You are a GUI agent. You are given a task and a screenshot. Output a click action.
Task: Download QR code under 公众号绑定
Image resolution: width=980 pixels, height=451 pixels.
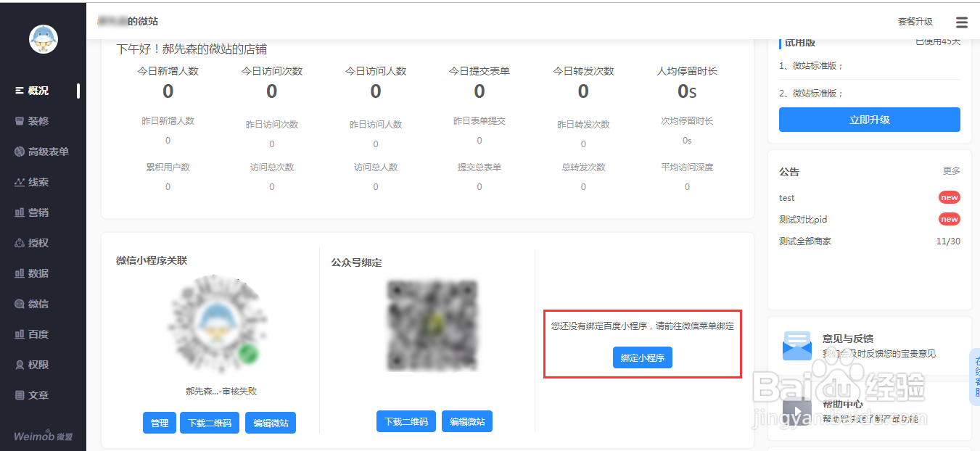point(406,421)
